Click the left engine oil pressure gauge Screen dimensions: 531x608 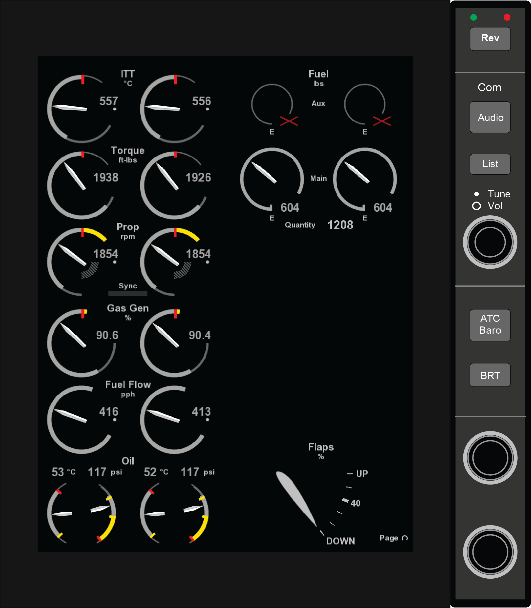(x=103, y=512)
